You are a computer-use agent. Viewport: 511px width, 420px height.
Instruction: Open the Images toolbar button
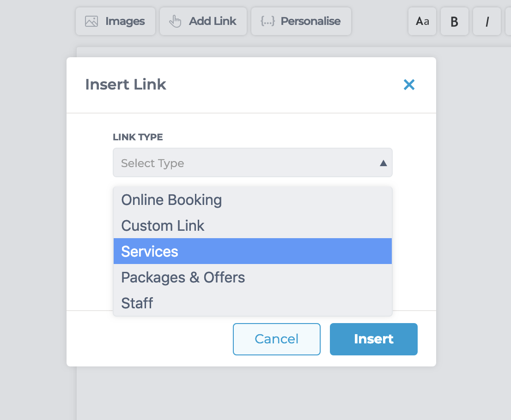[x=116, y=21]
